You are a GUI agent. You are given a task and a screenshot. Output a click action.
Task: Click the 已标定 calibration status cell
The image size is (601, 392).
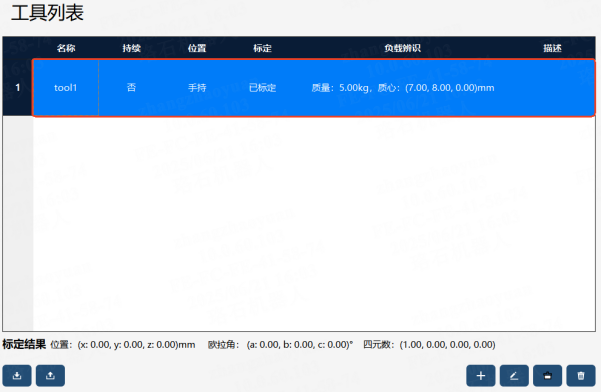click(263, 88)
